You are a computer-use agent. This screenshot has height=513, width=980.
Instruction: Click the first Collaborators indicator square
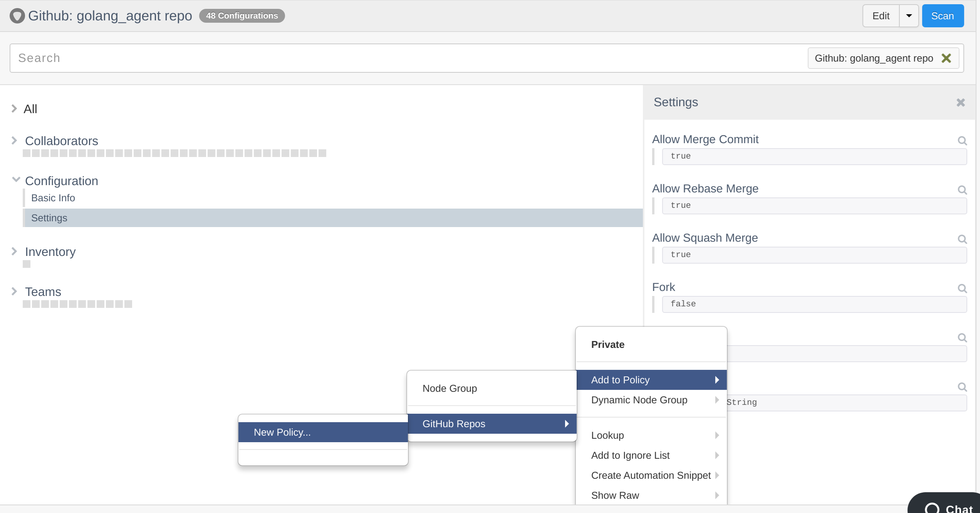click(x=27, y=153)
